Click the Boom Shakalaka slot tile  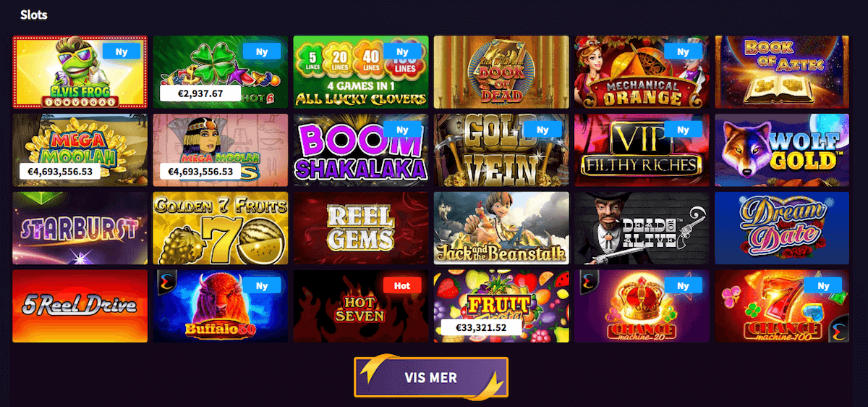(x=361, y=150)
